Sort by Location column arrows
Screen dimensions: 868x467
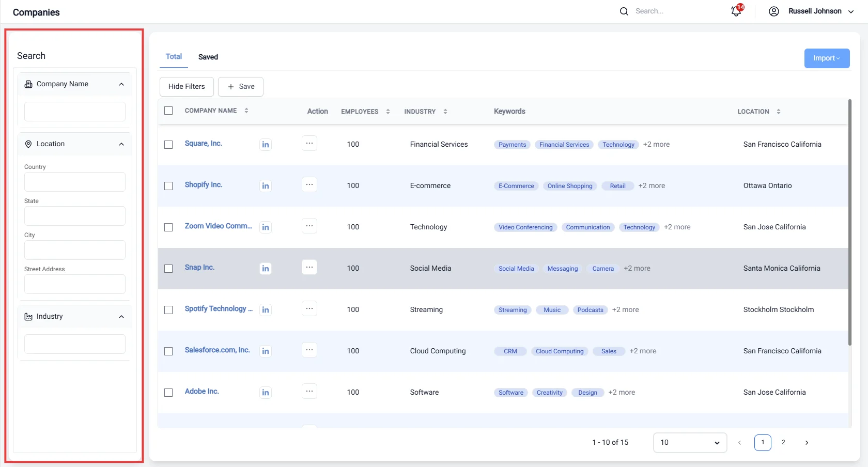[x=779, y=112]
